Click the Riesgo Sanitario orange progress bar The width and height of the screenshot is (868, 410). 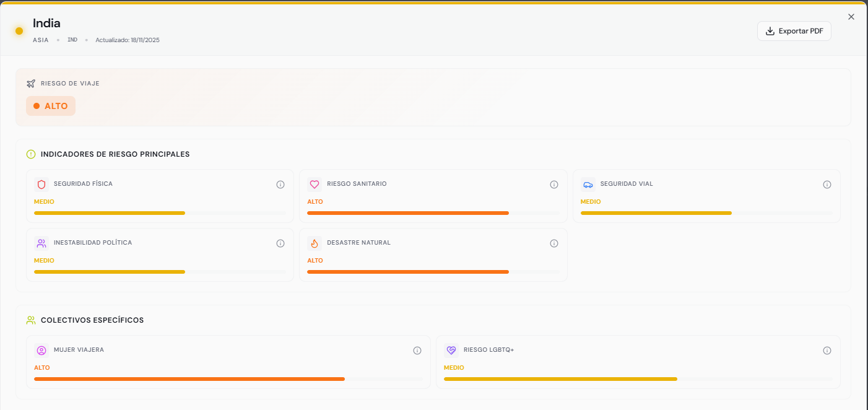click(x=408, y=213)
